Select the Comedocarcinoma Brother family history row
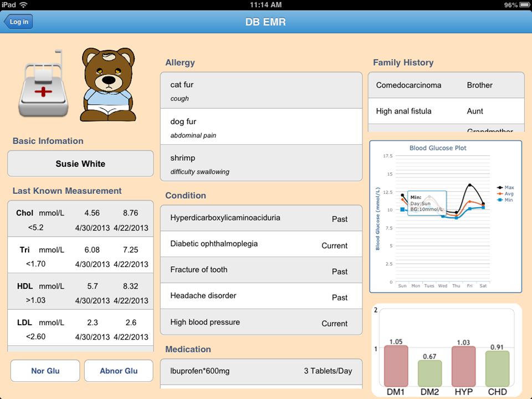 (446, 85)
